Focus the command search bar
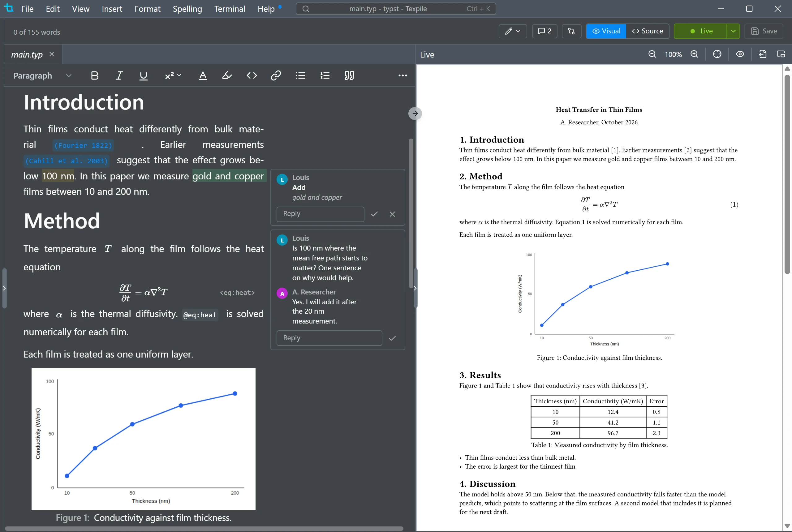The width and height of the screenshot is (792, 532). point(395,9)
